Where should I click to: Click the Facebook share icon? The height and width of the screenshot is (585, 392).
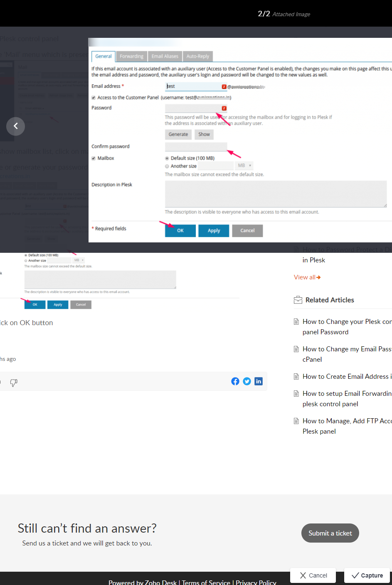point(235,381)
